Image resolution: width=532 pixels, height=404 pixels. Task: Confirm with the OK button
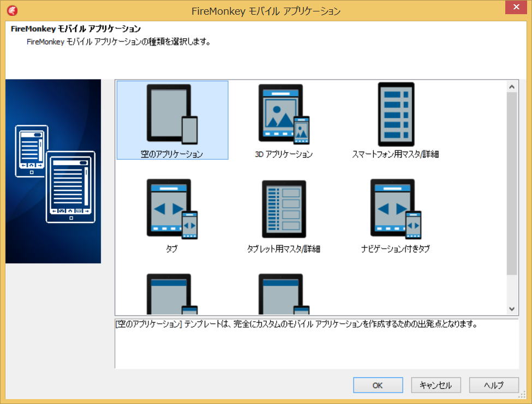pyautogui.click(x=378, y=385)
